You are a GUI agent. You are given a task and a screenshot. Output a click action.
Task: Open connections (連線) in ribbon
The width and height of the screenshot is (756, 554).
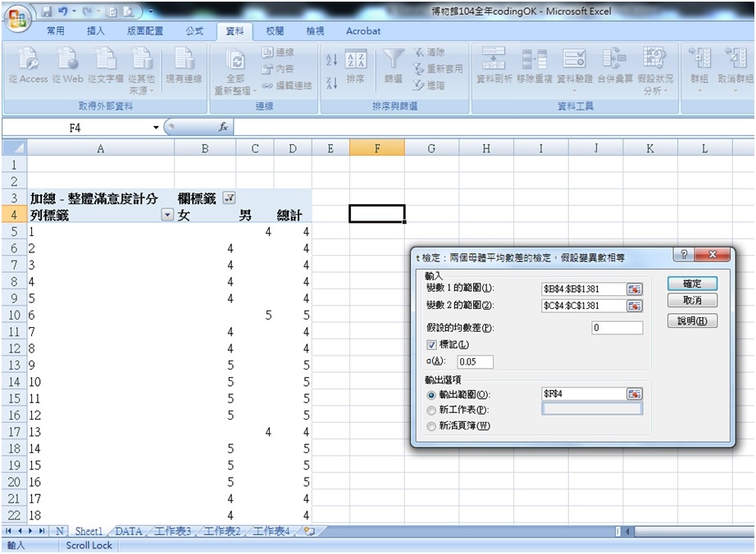[x=278, y=52]
